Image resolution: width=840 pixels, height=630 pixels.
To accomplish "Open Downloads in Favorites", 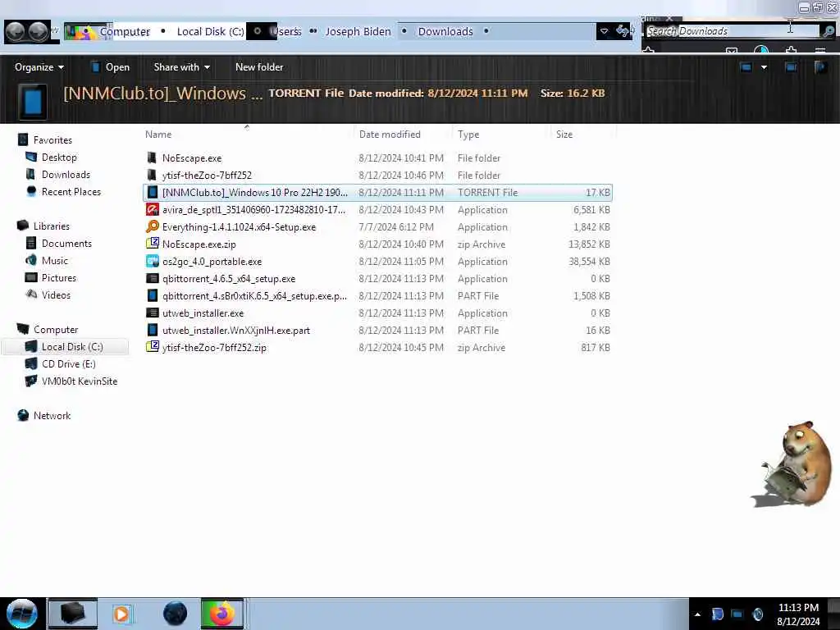I will [66, 174].
